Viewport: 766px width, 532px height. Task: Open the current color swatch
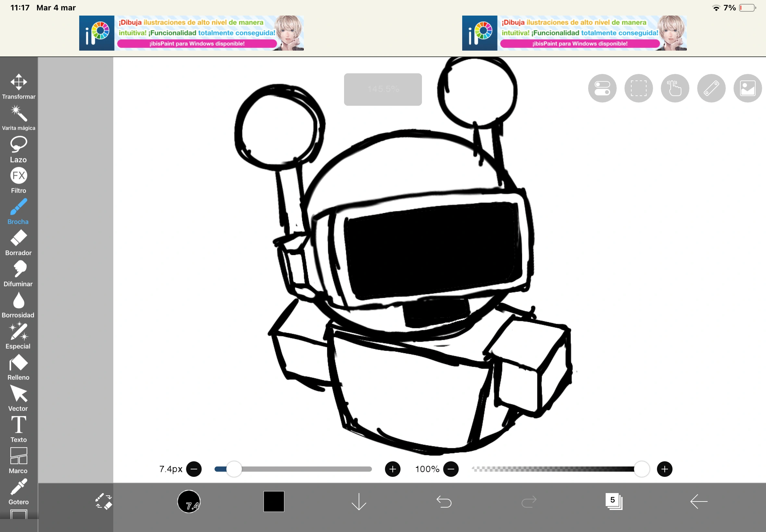coord(273,501)
